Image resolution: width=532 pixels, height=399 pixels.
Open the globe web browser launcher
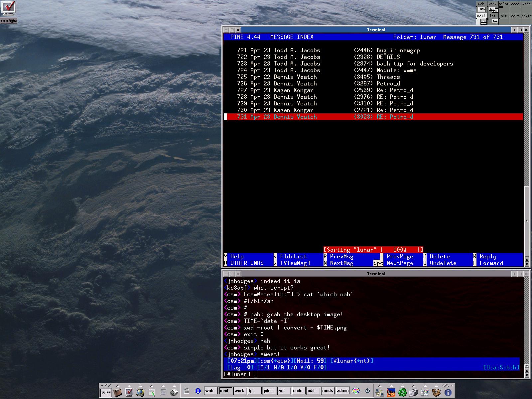140,392
